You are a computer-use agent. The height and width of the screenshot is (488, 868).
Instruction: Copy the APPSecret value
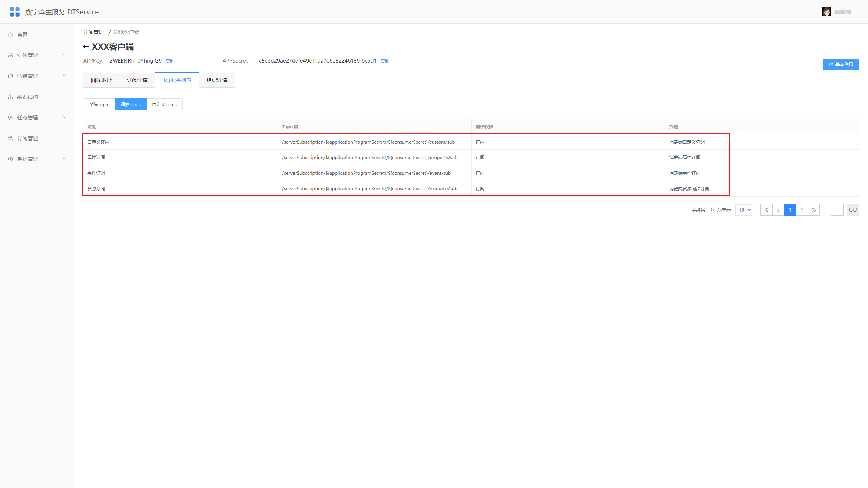tap(385, 61)
